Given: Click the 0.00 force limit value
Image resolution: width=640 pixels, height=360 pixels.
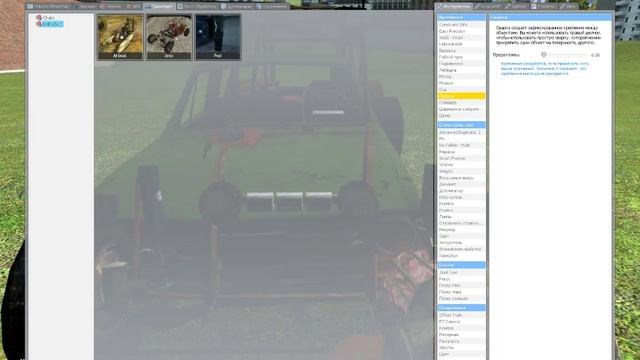Looking at the screenshot, I should click(x=596, y=55).
